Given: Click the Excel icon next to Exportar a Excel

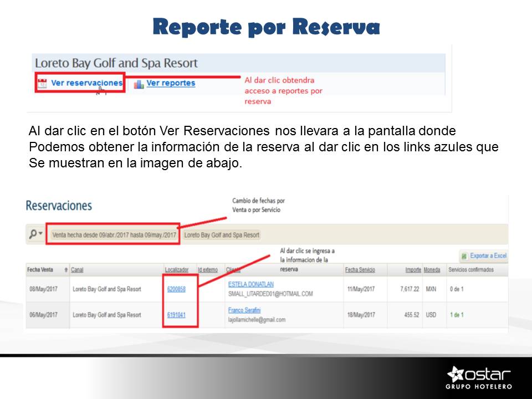Looking at the screenshot, I should click(x=463, y=256).
